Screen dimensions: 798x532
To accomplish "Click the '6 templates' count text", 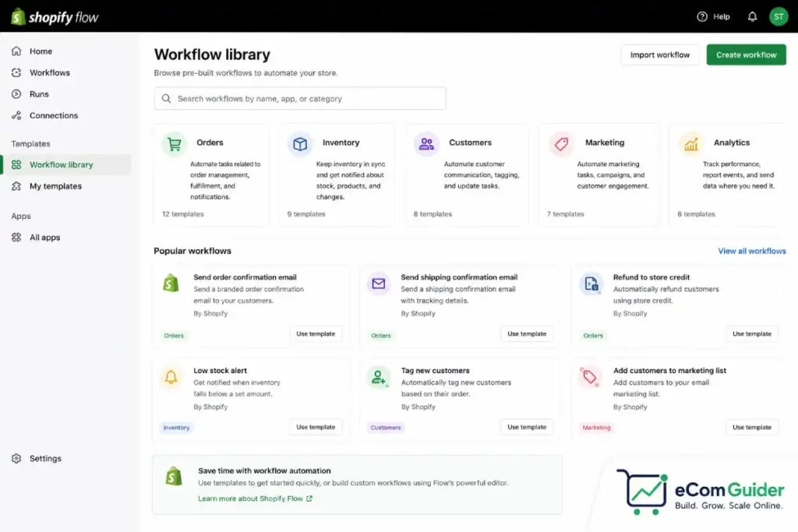I will click(696, 214).
